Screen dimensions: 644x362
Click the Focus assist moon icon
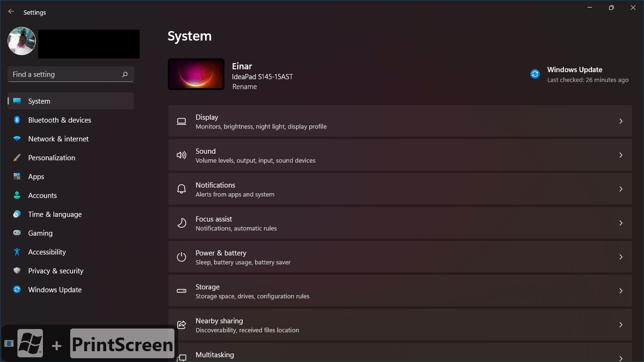click(182, 223)
